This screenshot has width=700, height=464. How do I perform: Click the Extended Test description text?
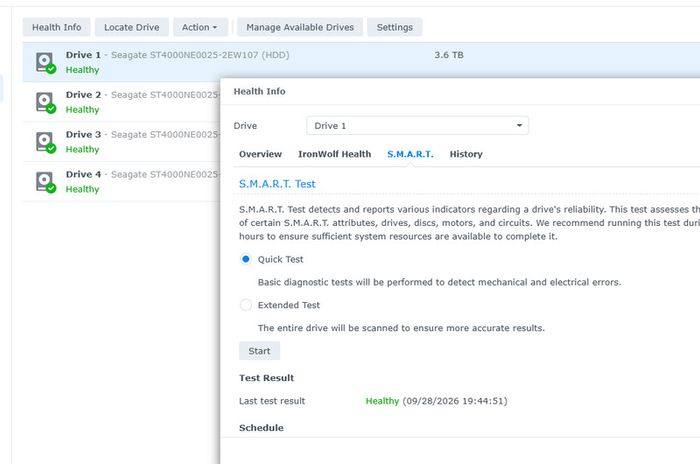tap(401, 328)
